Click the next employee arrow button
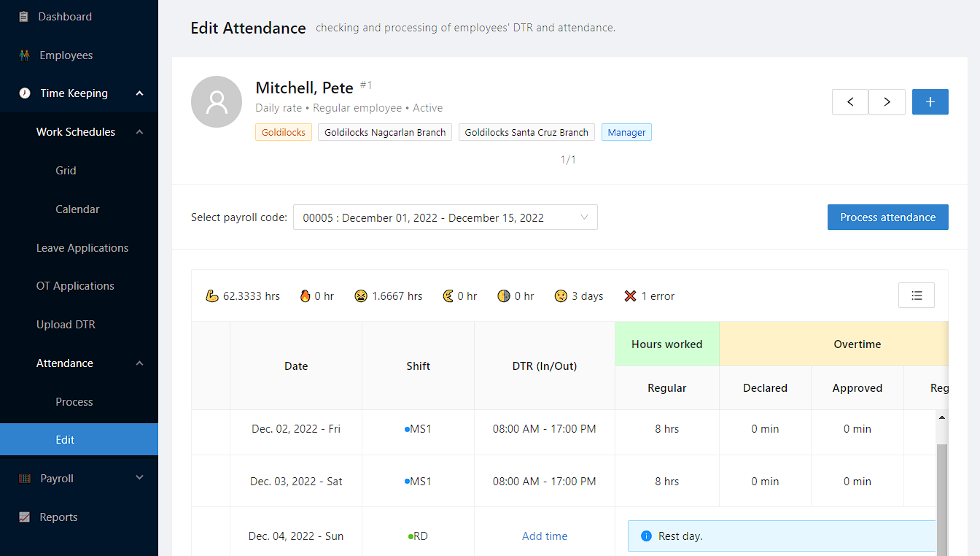980x556 pixels. tap(887, 102)
